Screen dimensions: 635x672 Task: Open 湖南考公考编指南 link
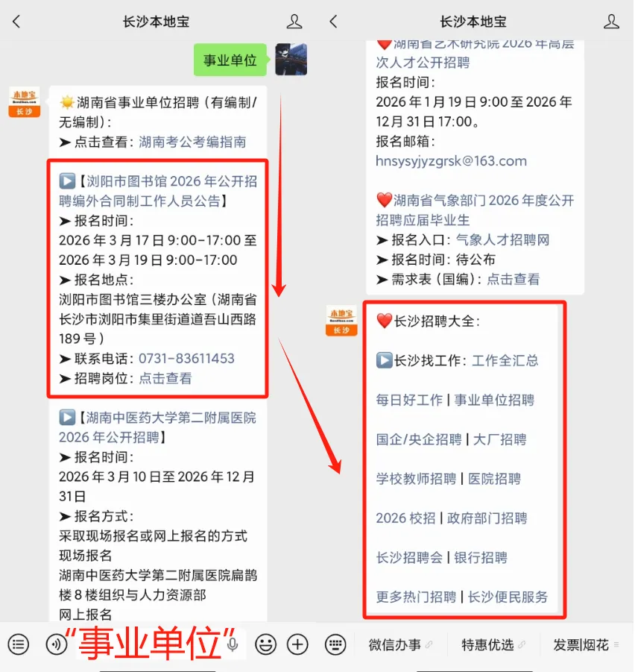(x=192, y=142)
